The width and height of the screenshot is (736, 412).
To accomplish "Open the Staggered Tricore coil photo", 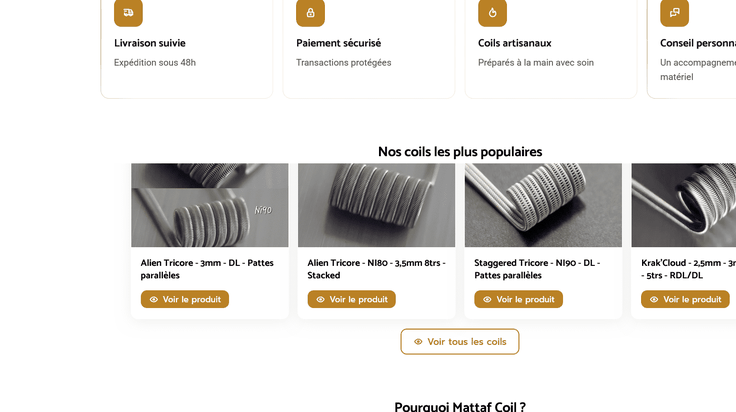I will tap(543, 205).
